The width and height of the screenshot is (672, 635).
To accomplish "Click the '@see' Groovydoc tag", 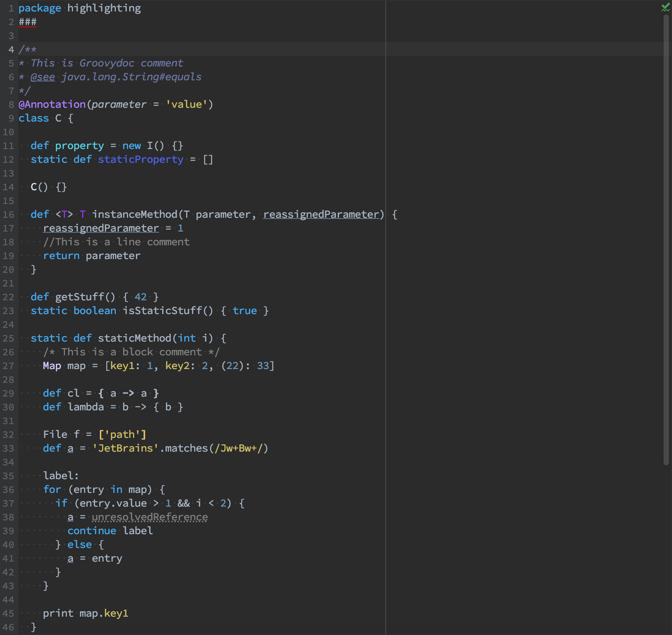I will [43, 77].
